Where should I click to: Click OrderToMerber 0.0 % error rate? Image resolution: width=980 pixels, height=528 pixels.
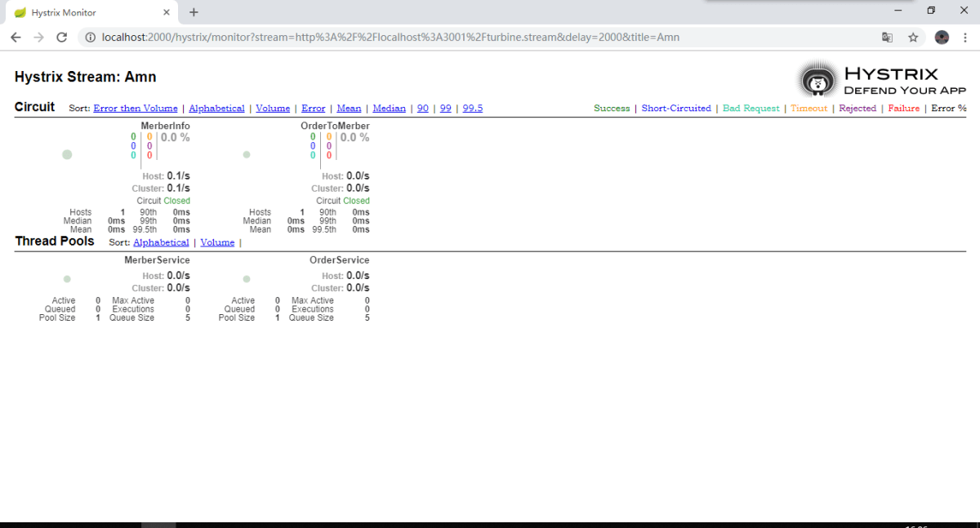click(x=355, y=138)
